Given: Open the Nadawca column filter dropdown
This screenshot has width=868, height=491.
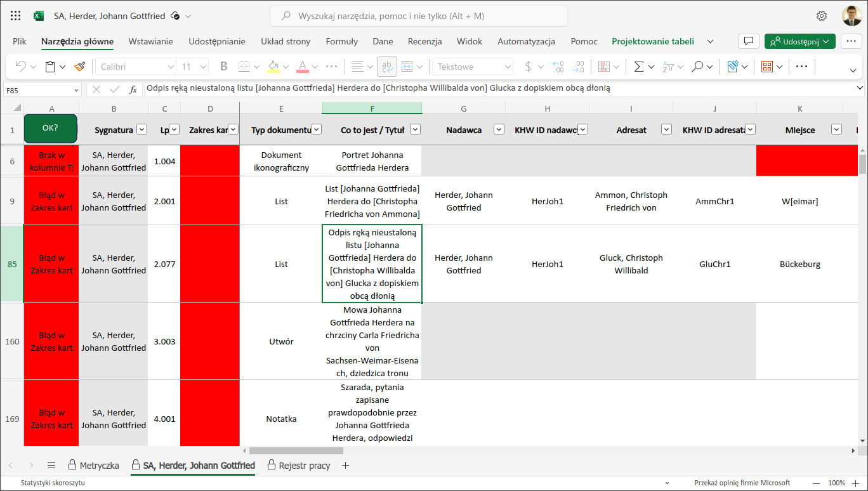Looking at the screenshot, I should click(499, 129).
